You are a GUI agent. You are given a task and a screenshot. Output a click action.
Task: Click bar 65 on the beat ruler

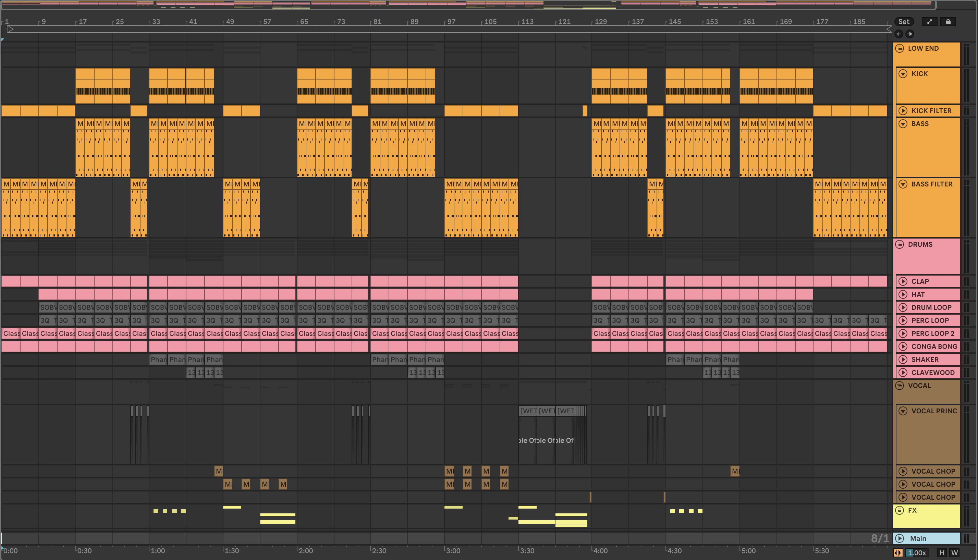click(304, 22)
